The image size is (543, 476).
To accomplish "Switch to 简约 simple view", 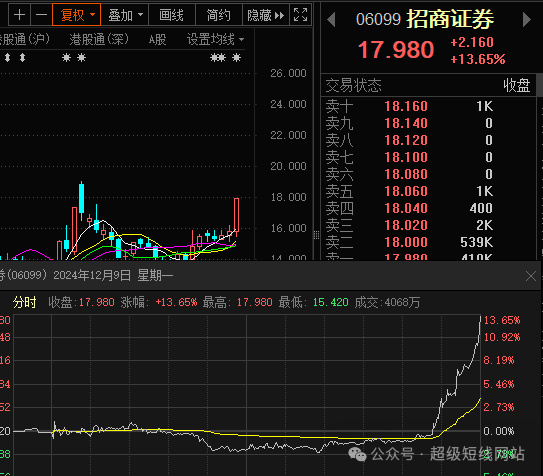I will pos(219,15).
